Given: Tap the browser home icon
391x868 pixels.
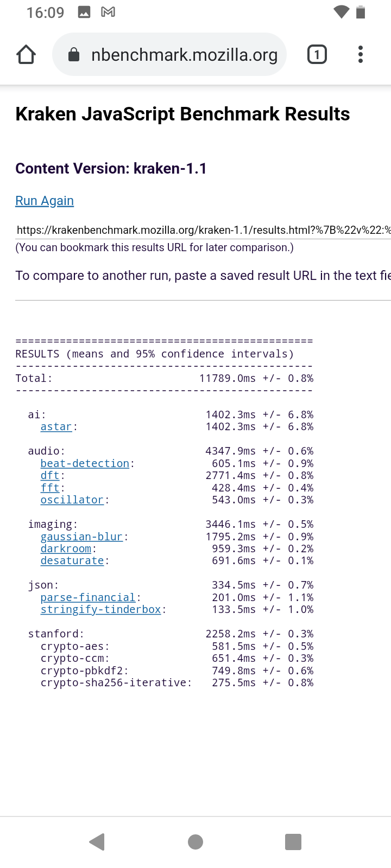Looking at the screenshot, I should pyautogui.click(x=26, y=54).
